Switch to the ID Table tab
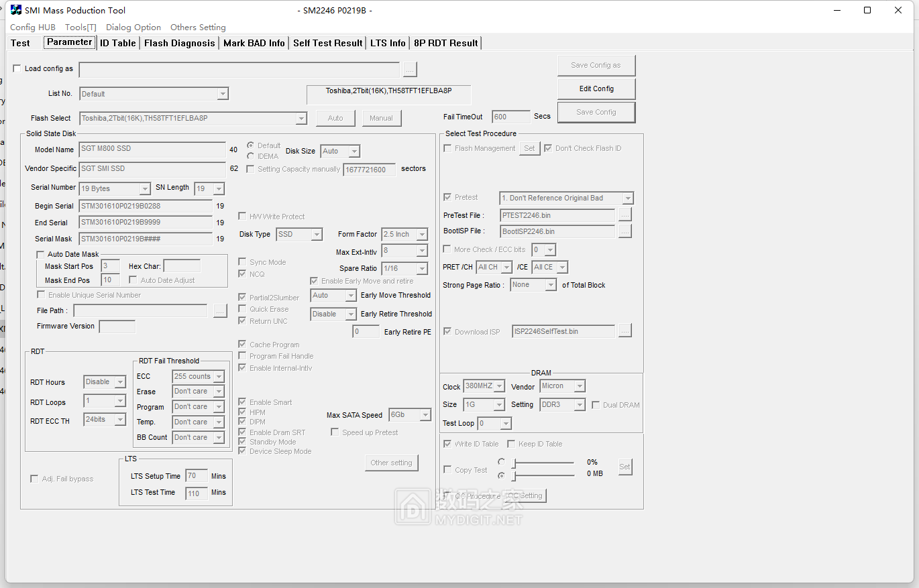 [x=117, y=43]
